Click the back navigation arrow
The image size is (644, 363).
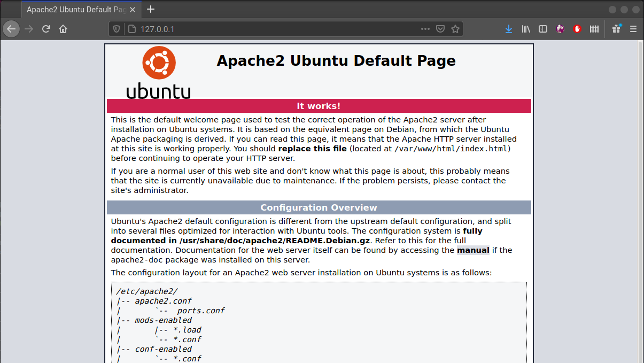pyautogui.click(x=11, y=29)
